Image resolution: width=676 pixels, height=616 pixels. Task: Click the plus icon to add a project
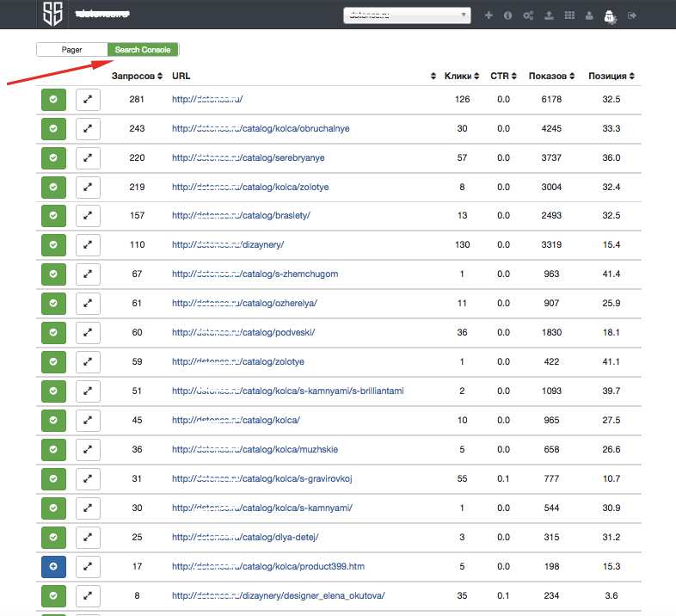489,15
